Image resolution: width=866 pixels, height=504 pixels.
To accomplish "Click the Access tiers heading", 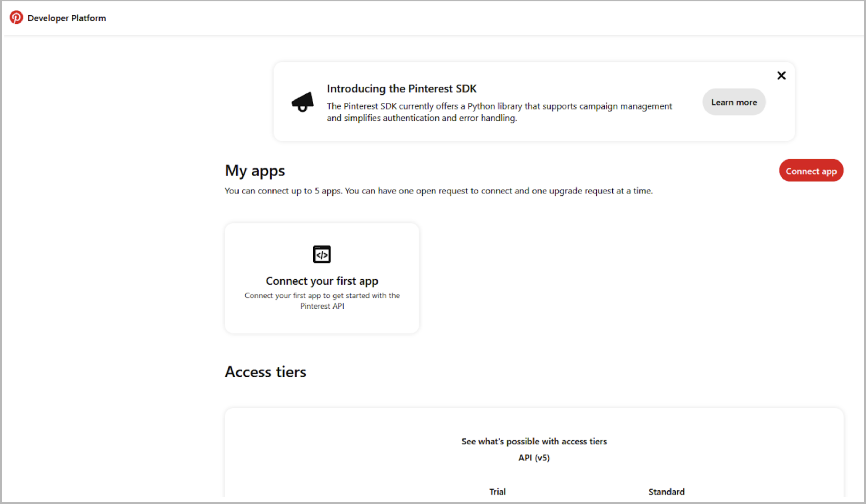I will pos(266,372).
